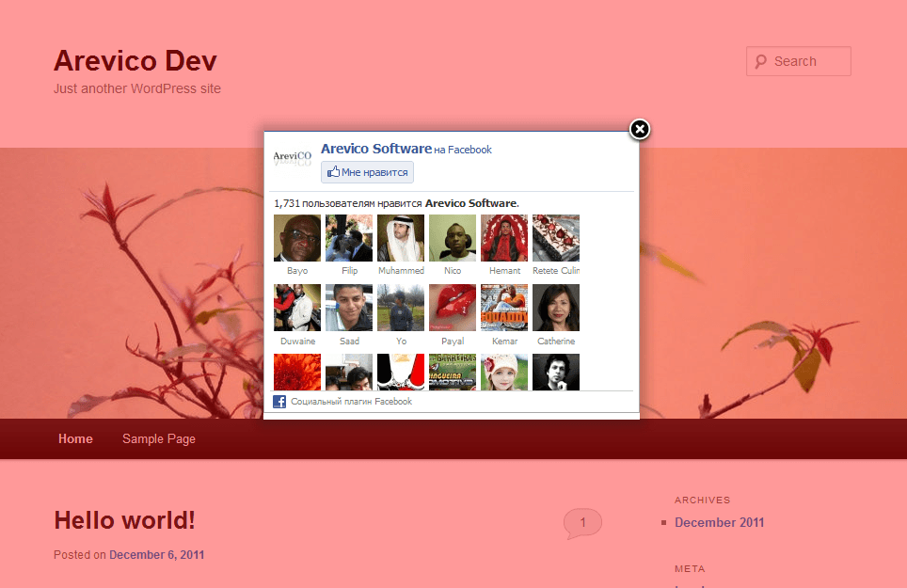
Task: Click Retete Culin's cake thumbnail
Action: [x=556, y=238]
